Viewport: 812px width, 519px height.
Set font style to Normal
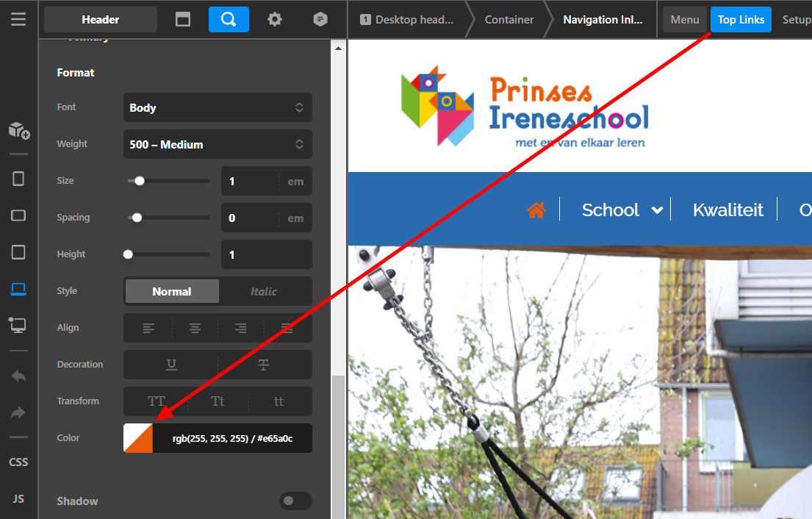point(172,291)
